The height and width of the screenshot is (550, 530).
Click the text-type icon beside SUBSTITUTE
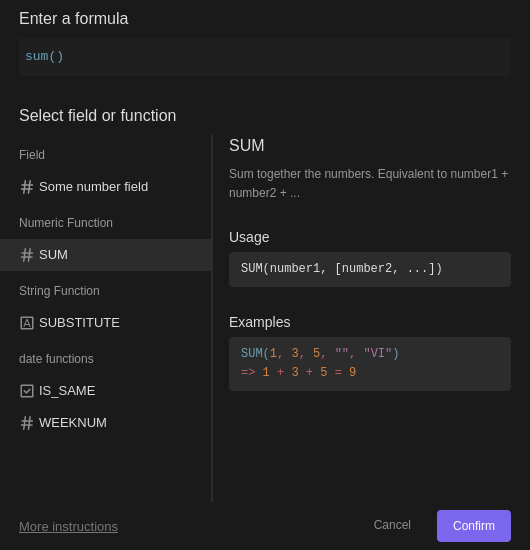pyautogui.click(x=27, y=323)
